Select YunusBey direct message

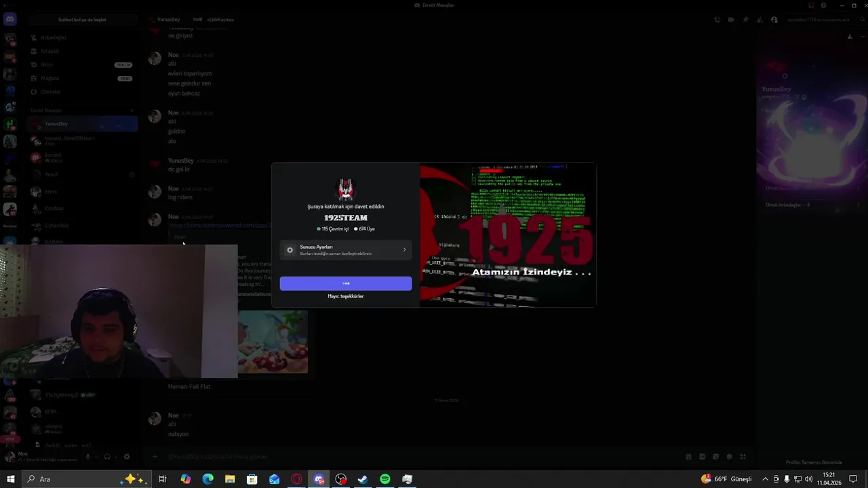(83, 124)
